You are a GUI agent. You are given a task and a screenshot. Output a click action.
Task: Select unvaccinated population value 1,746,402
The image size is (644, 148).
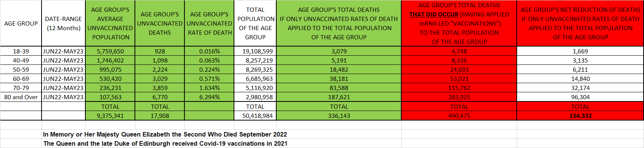[110, 60]
